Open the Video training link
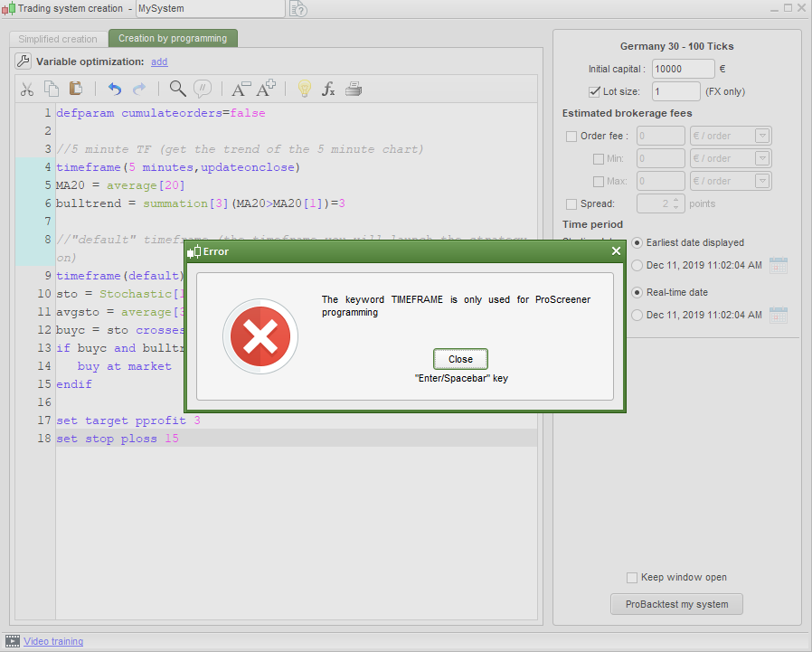Image resolution: width=812 pixels, height=652 pixels. [x=53, y=641]
